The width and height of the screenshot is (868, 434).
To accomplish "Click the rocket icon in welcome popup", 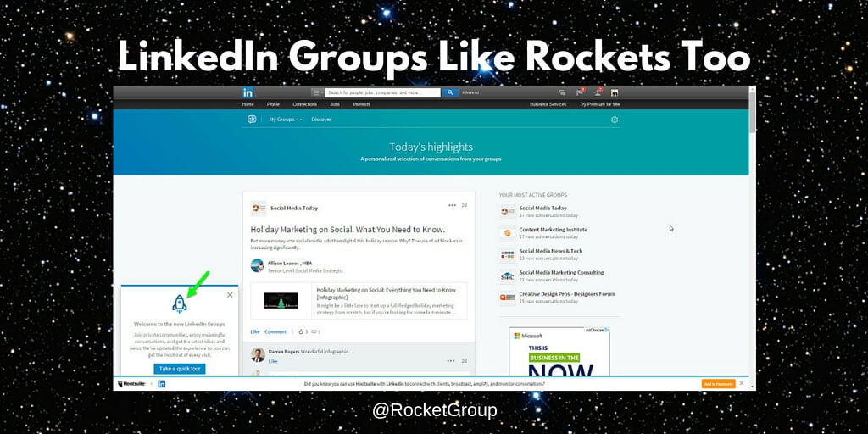I will 179,304.
